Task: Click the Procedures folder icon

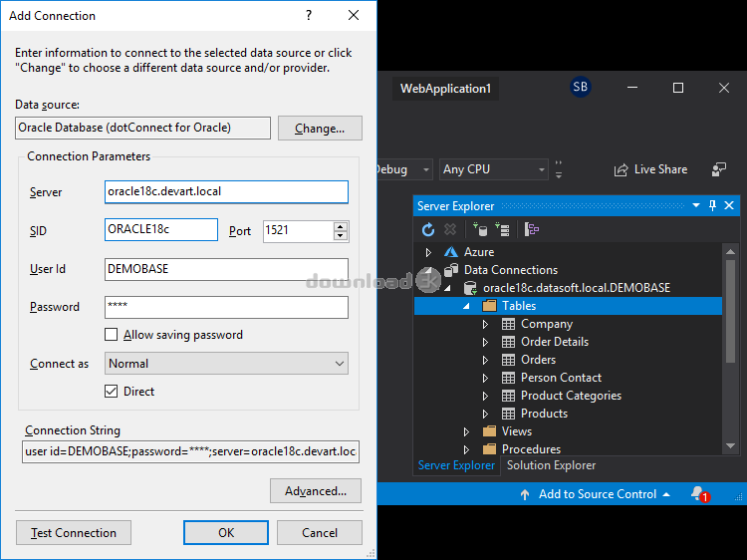Action: 489,449
